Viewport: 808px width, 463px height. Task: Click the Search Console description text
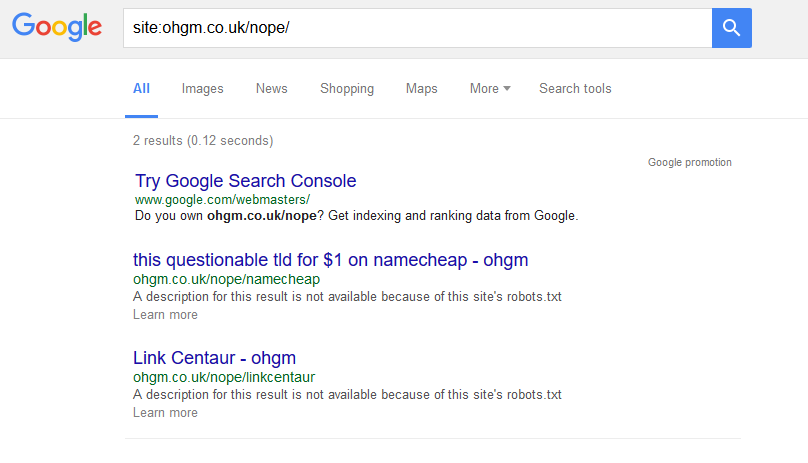[x=357, y=216]
